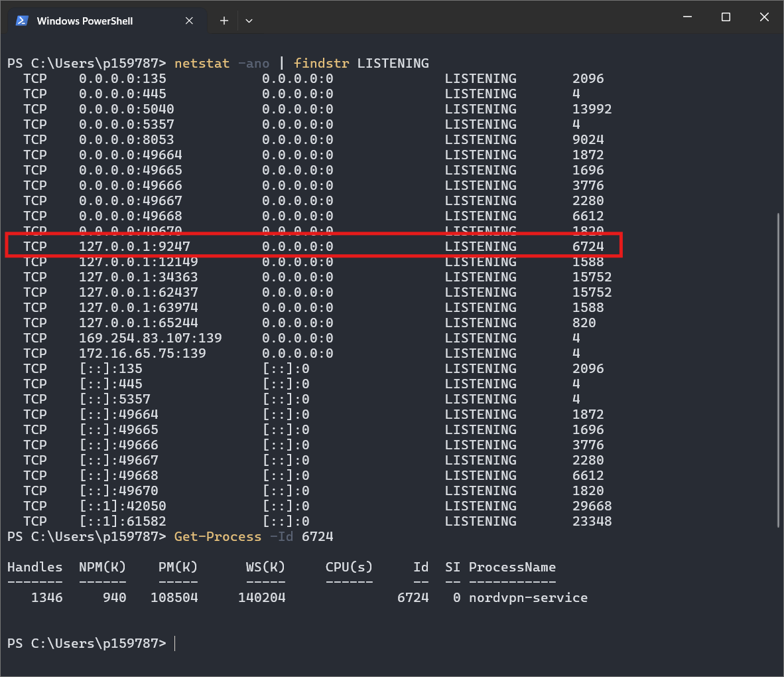This screenshot has height=677, width=784.
Task: Open the new tab profile dropdown chevron
Action: pyautogui.click(x=249, y=21)
